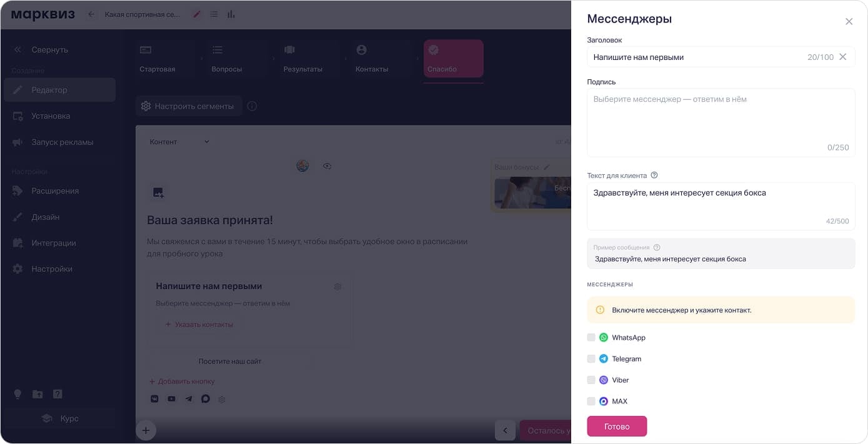
Task: Click the help icon next to Пример сообщения
Action: click(x=657, y=247)
